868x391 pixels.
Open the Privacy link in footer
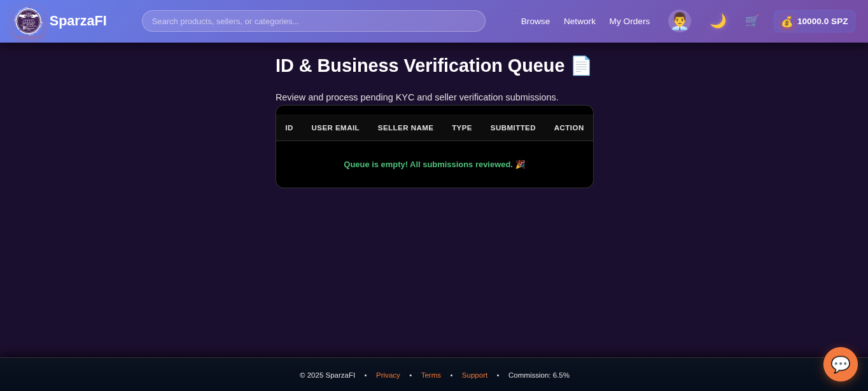[x=388, y=375]
